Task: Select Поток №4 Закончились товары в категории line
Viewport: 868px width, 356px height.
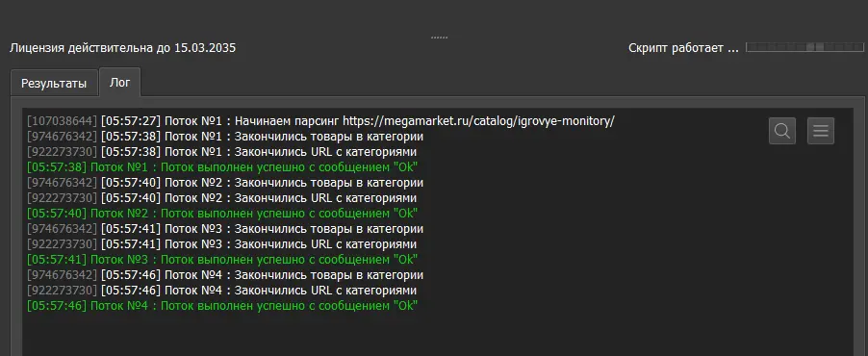Action: [x=225, y=275]
